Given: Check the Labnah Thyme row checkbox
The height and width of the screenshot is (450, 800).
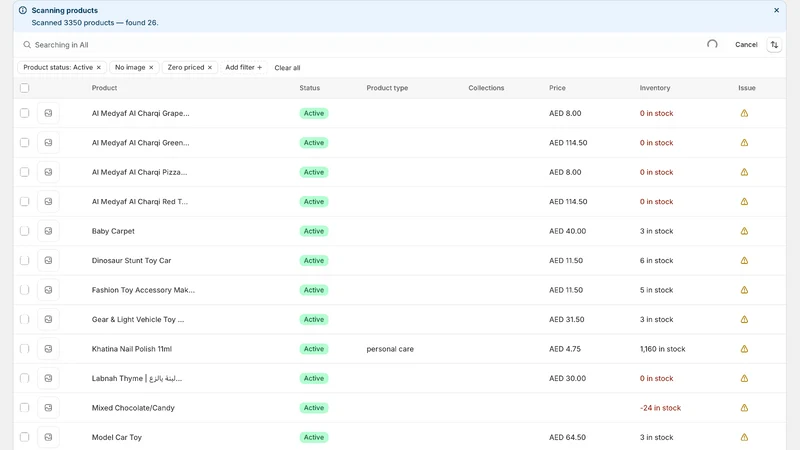Looking at the screenshot, I should click(24, 379).
